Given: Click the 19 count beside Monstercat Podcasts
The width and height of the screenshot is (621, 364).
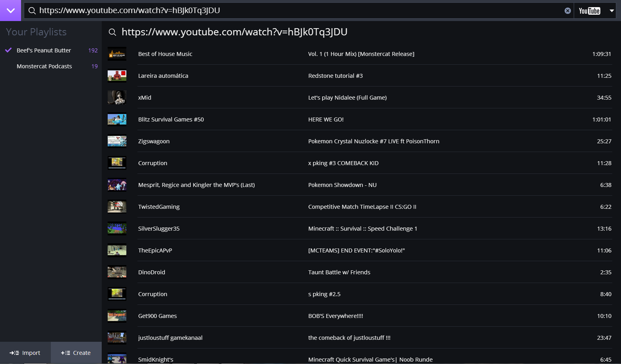Looking at the screenshot, I should (95, 66).
